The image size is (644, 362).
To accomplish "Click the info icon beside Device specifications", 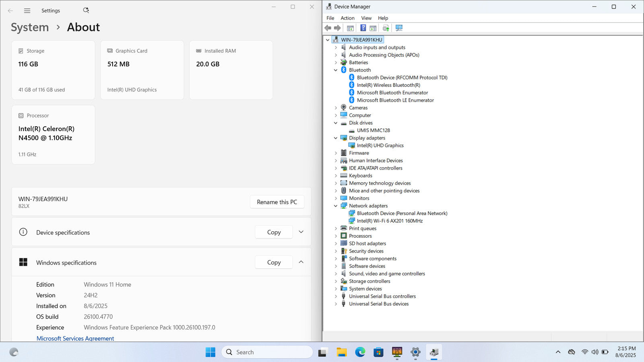I will pos(23,232).
